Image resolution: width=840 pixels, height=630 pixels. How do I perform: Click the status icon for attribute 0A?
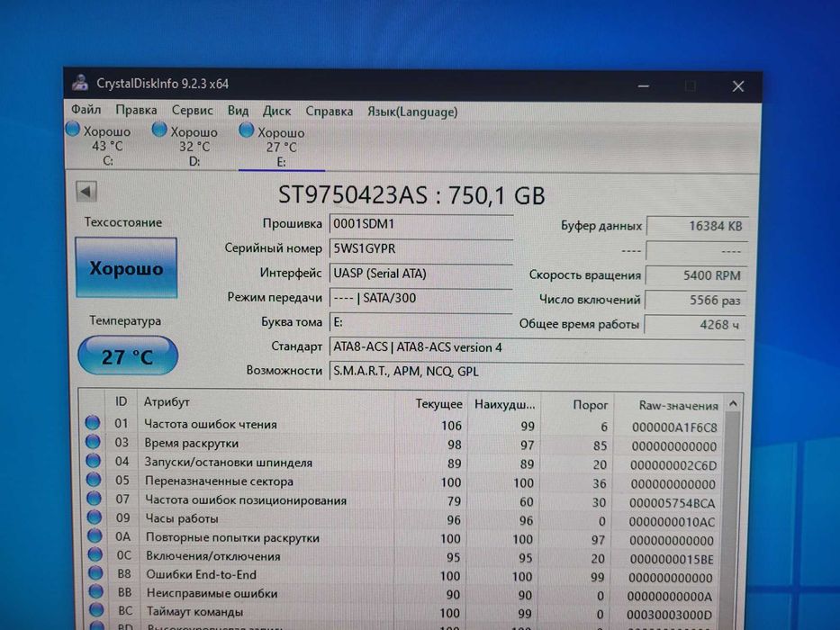point(95,535)
